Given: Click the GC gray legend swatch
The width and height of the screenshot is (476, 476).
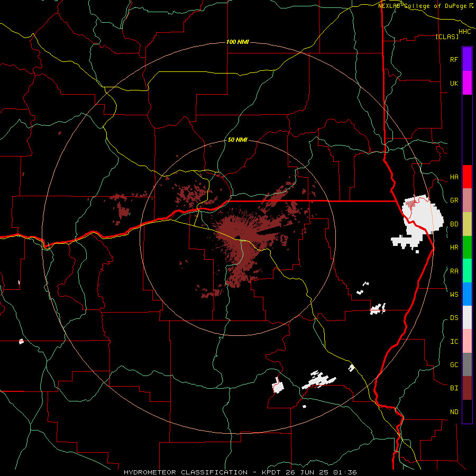Looking at the screenshot, I should [467, 364].
